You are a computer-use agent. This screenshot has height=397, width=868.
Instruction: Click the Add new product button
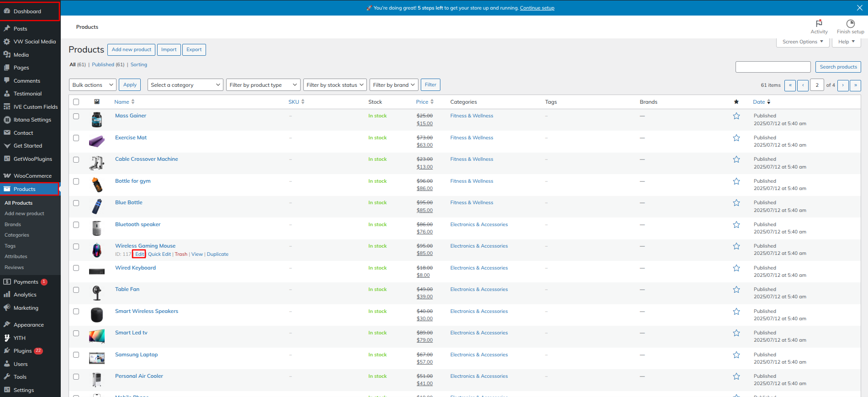click(131, 49)
